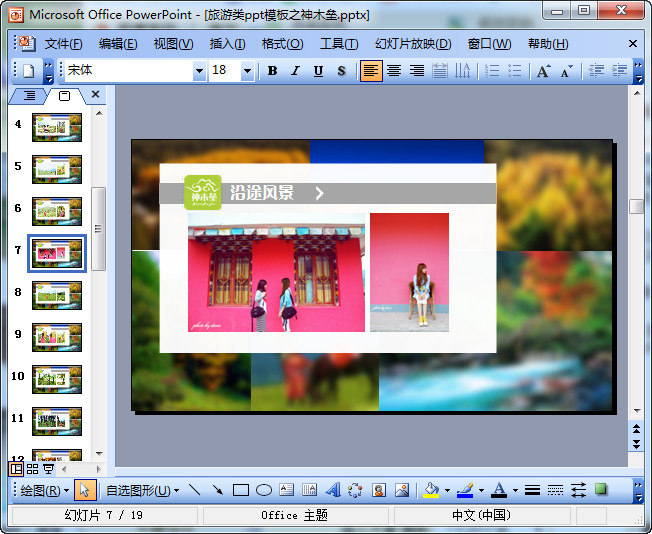Select slide 5 thumbnail
652x534 pixels.
pyautogui.click(x=57, y=169)
